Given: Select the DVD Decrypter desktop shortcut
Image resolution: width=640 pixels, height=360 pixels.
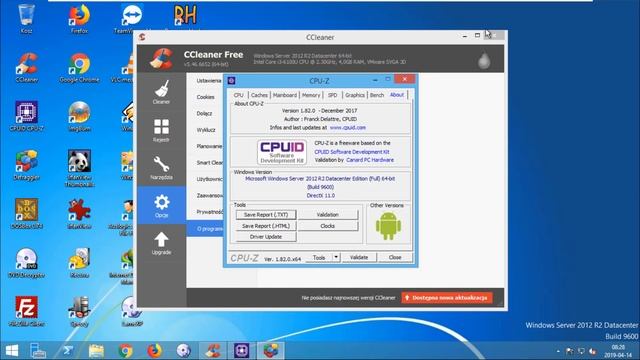Looking at the screenshot, I should [27, 263].
